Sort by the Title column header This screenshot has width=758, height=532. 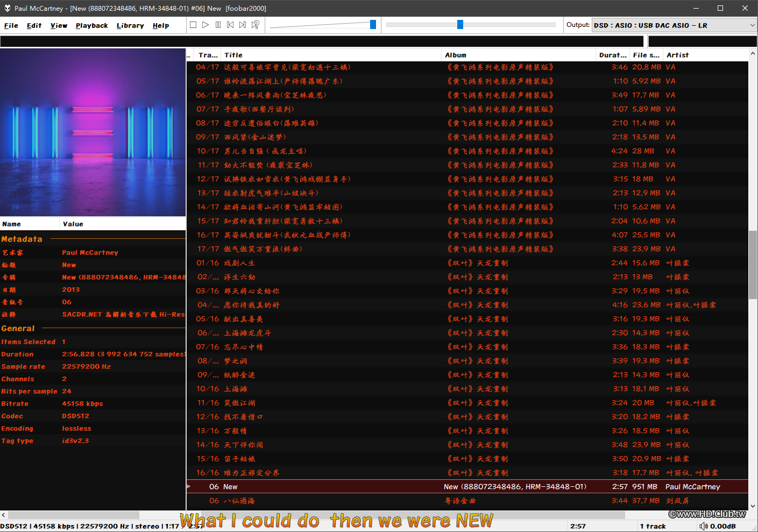pos(332,55)
